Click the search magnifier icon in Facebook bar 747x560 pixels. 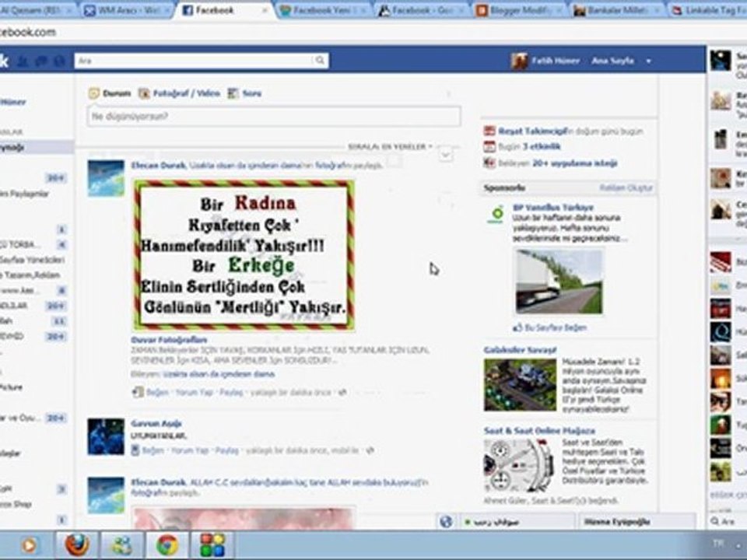320,61
